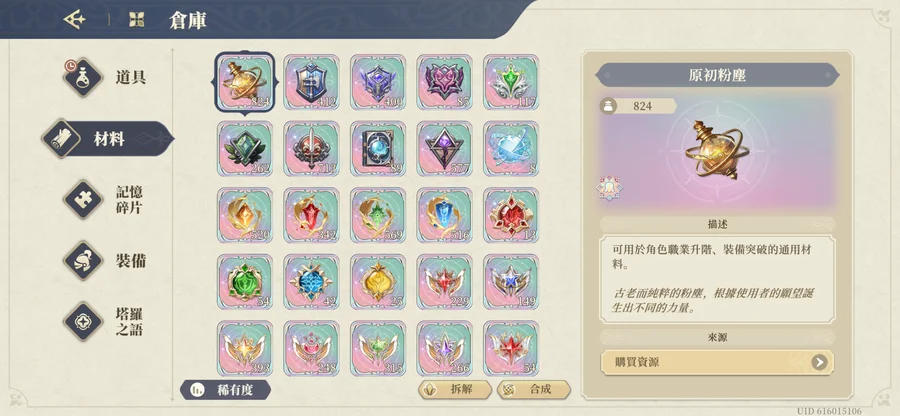Select the green gem item with count 54
Image resolution: width=900 pixels, height=416 pixels.
245,282
